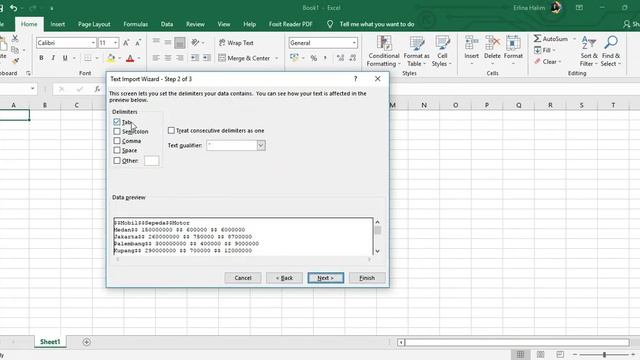This screenshot has height=360, width=640.
Task: Click Tell me what you want to do
Action: click(377, 24)
